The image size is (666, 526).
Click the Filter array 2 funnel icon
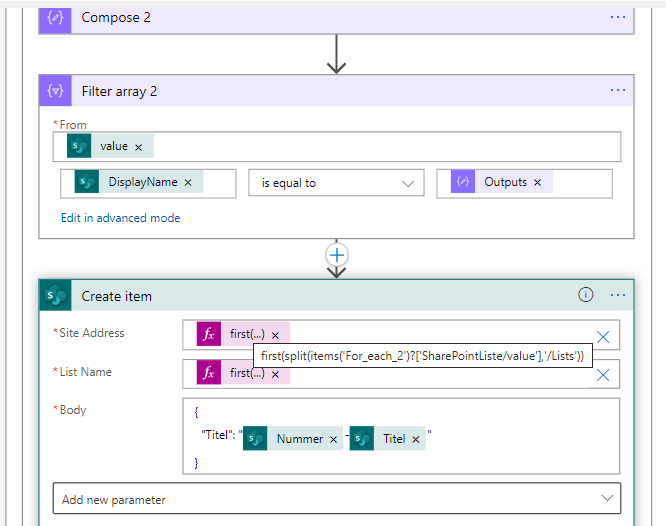[55, 90]
